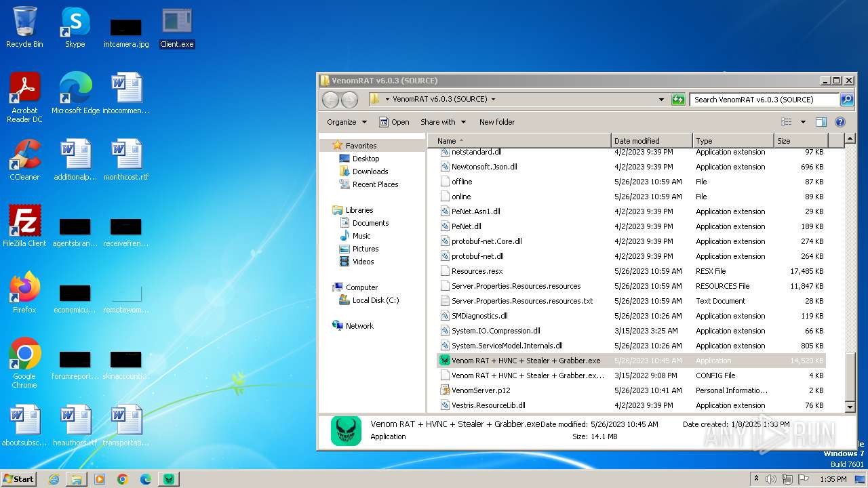
Task: Click the search magnifier icon
Action: pos(847,100)
